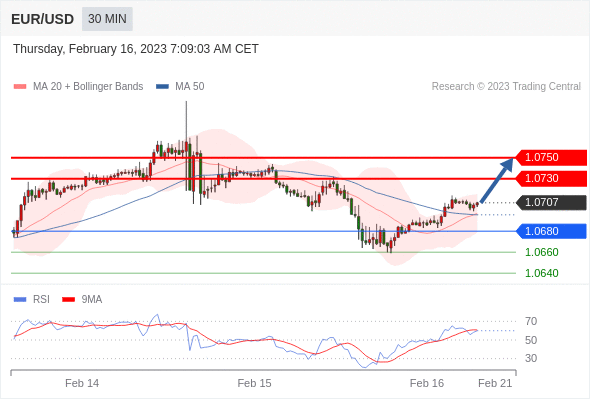Click the RSI 70 level label

[531, 321]
